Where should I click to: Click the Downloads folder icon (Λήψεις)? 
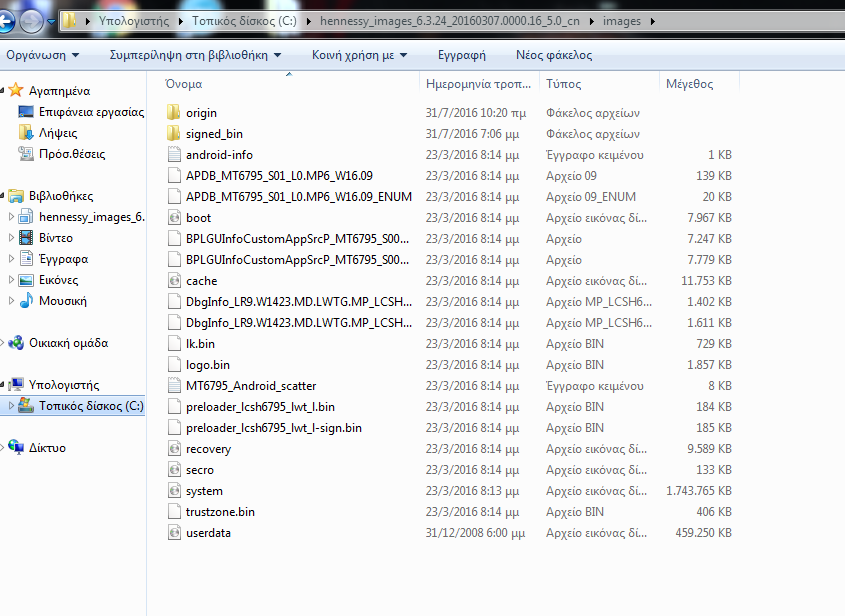click(x=26, y=133)
